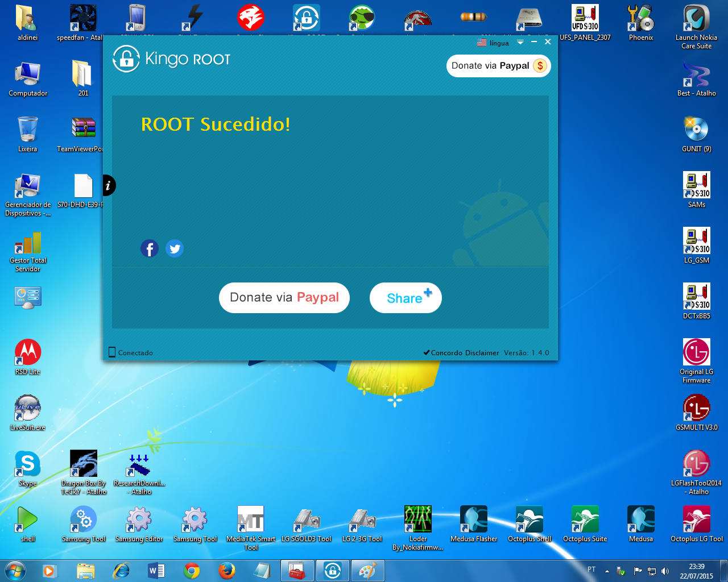Open the Disclaimer link
Viewport: 728px width, 582px height.
[x=482, y=353]
